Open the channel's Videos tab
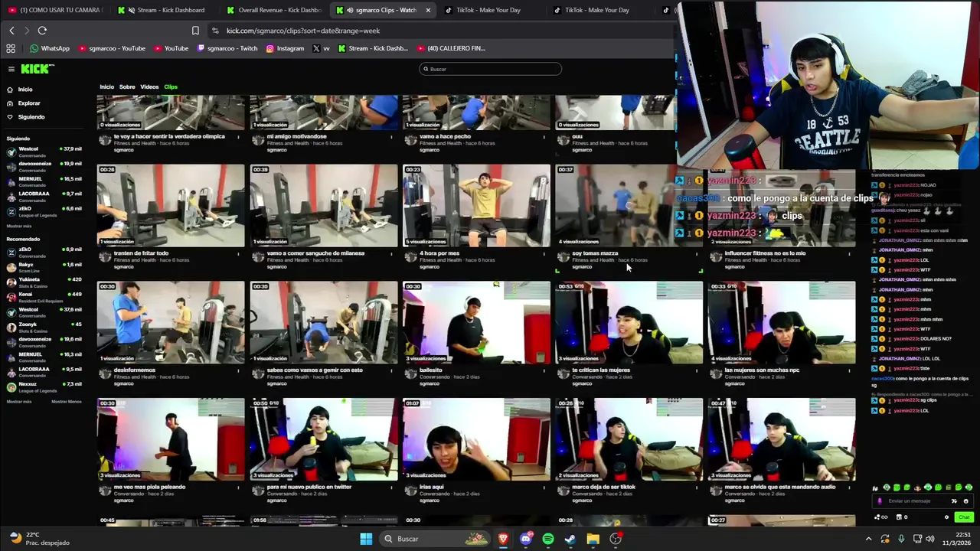The height and width of the screenshot is (551, 980). [x=149, y=87]
